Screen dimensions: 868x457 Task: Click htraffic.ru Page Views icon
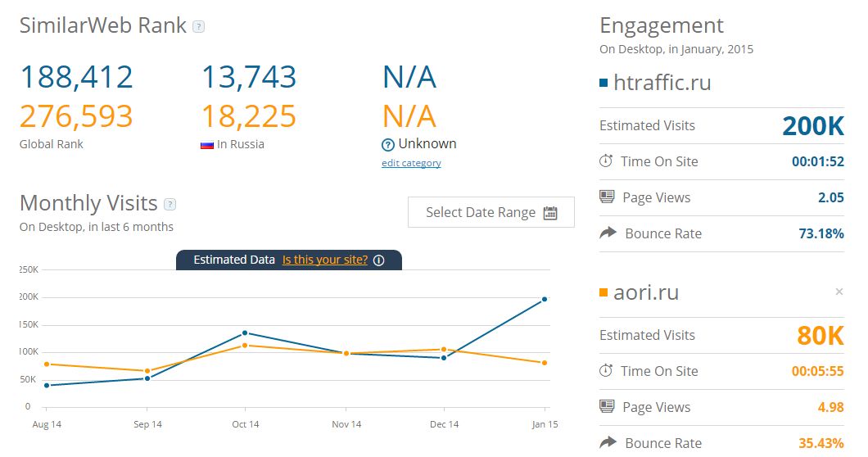pos(607,197)
